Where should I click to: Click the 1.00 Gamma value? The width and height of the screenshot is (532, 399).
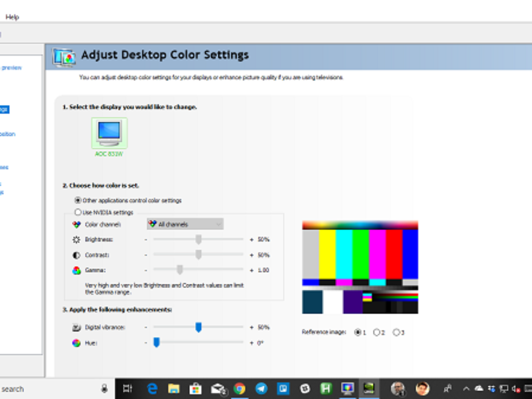point(263,270)
